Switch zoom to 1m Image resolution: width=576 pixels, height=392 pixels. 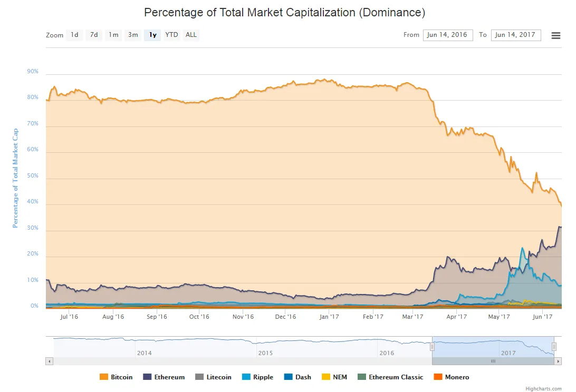click(x=113, y=35)
